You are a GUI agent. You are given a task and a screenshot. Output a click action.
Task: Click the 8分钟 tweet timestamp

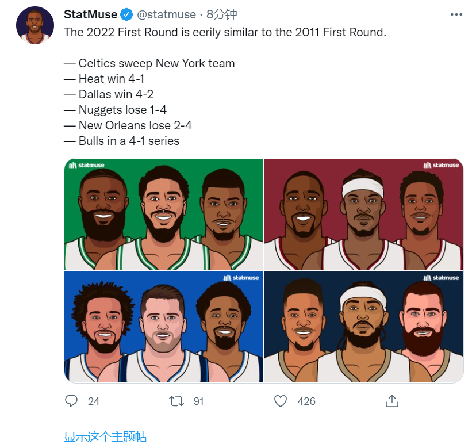[x=222, y=14]
